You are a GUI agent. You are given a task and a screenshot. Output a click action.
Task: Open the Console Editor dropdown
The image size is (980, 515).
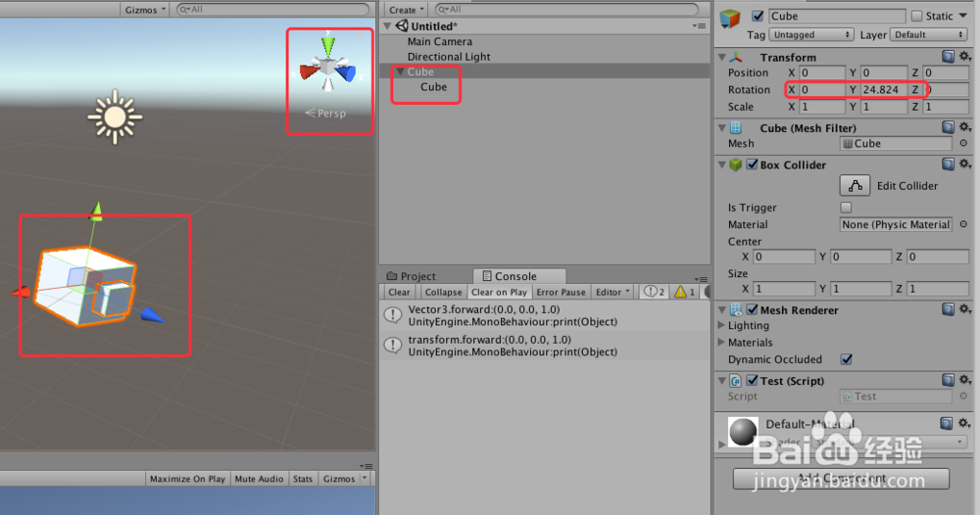click(x=612, y=292)
